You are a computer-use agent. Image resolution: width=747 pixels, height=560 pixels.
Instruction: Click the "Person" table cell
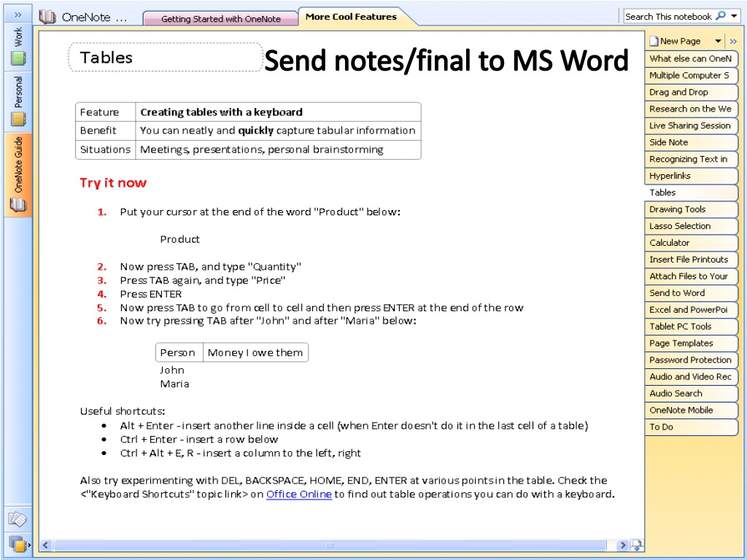click(x=179, y=352)
